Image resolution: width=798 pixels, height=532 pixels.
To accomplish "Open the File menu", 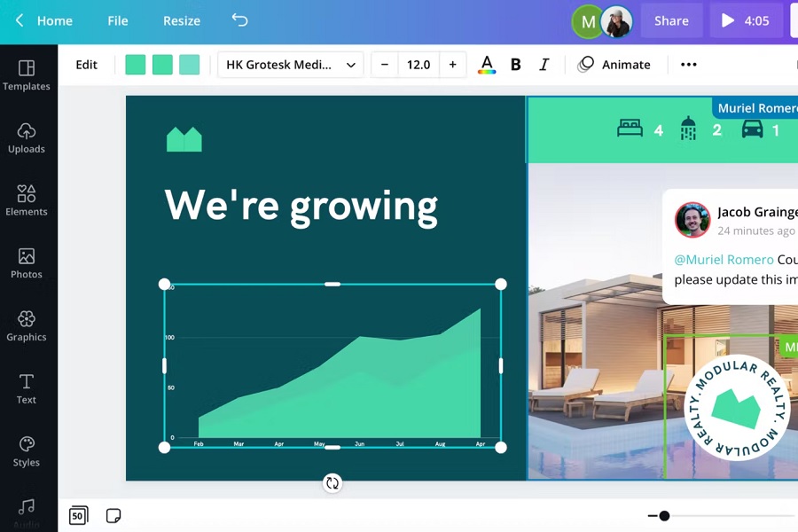I will tap(118, 20).
